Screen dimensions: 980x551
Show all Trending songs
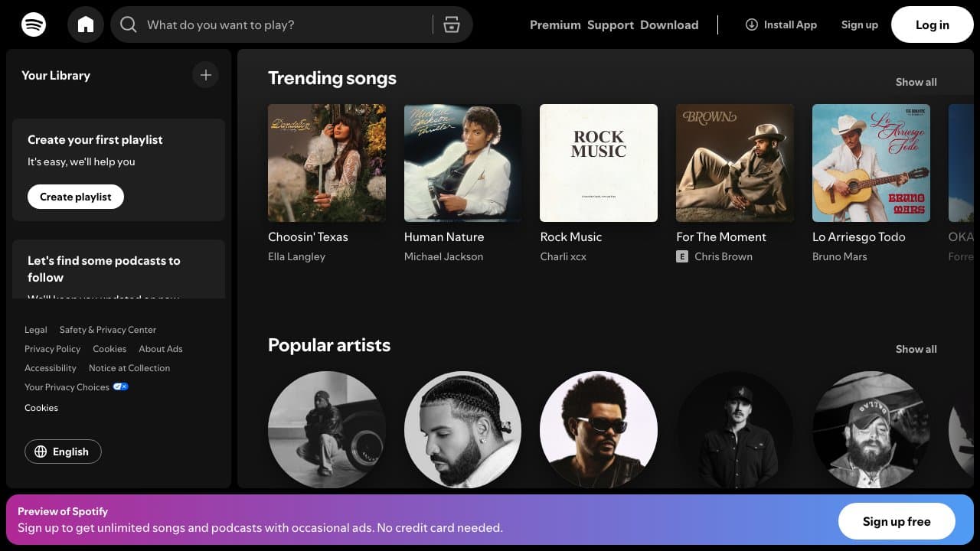916,82
